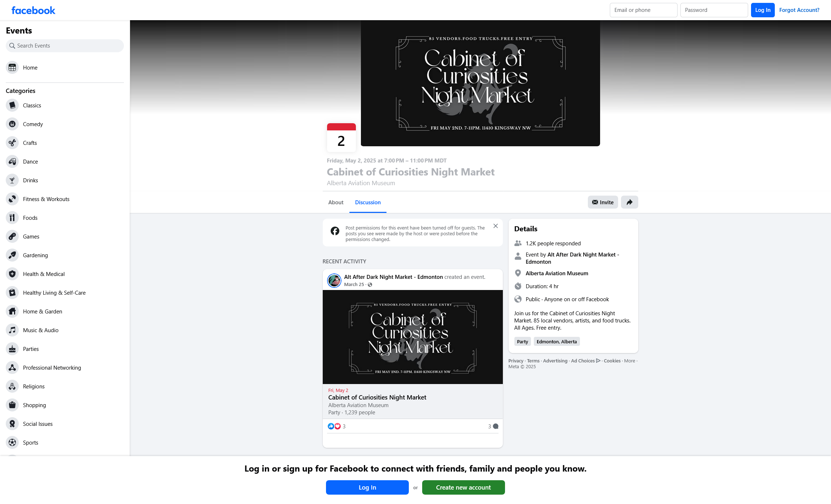This screenshot has height=504, width=831.
Task: Open Events Home calendar icon
Action: point(12,67)
